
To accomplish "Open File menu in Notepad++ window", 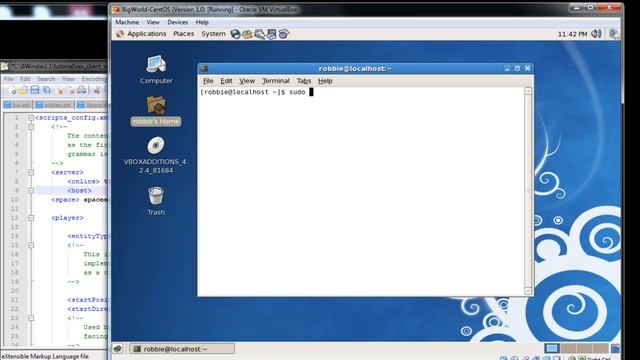I will click(9, 79).
